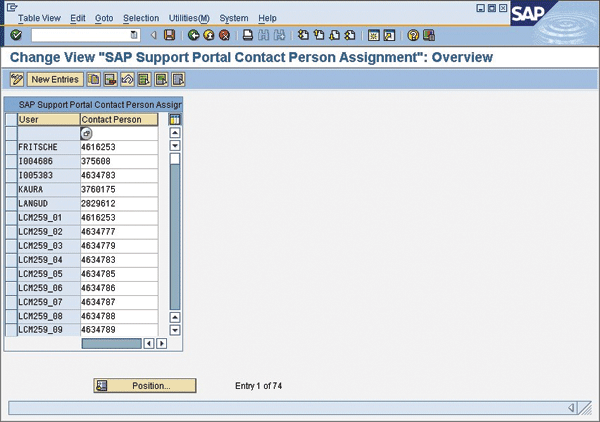Viewport: 600px width, 422px height.
Task: Click the horizontal scroll left arrow
Action: [149, 344]
